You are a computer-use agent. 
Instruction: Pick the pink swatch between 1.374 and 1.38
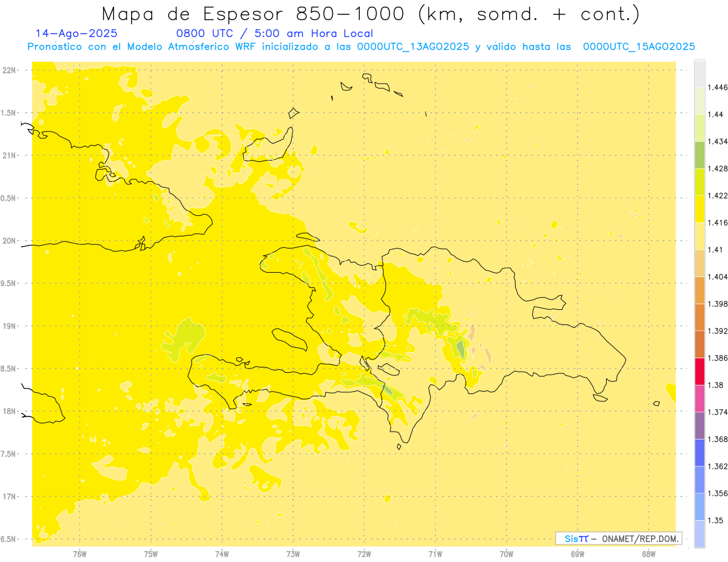coord(699,398)
